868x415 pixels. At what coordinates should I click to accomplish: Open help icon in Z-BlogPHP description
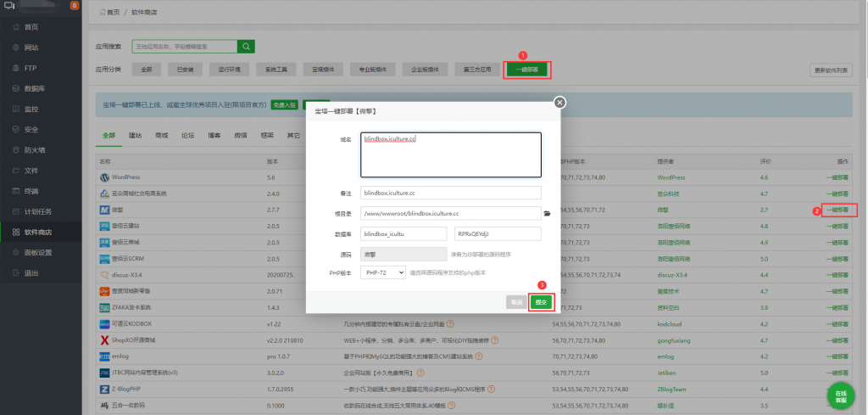tap(490, 389)
